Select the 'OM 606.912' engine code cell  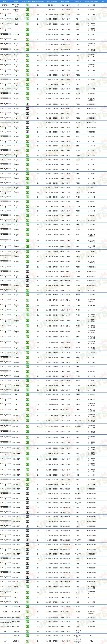[x=91, y=286]
